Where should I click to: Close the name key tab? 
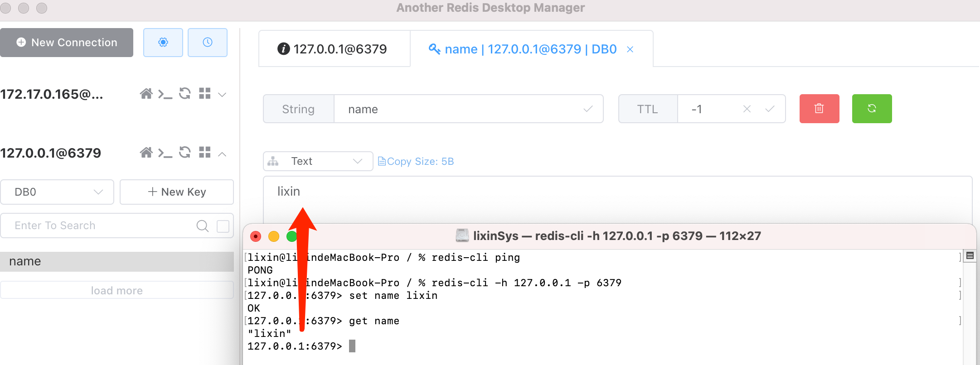coord(630,49)
